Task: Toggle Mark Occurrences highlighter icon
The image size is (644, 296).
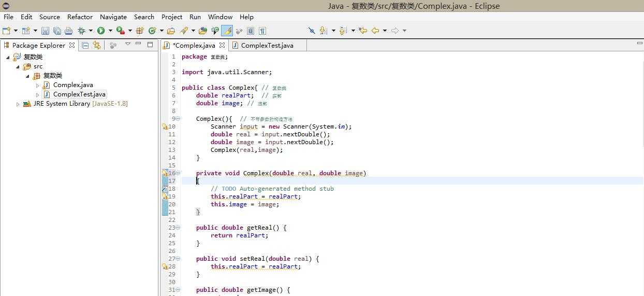Action: [227, 31]
